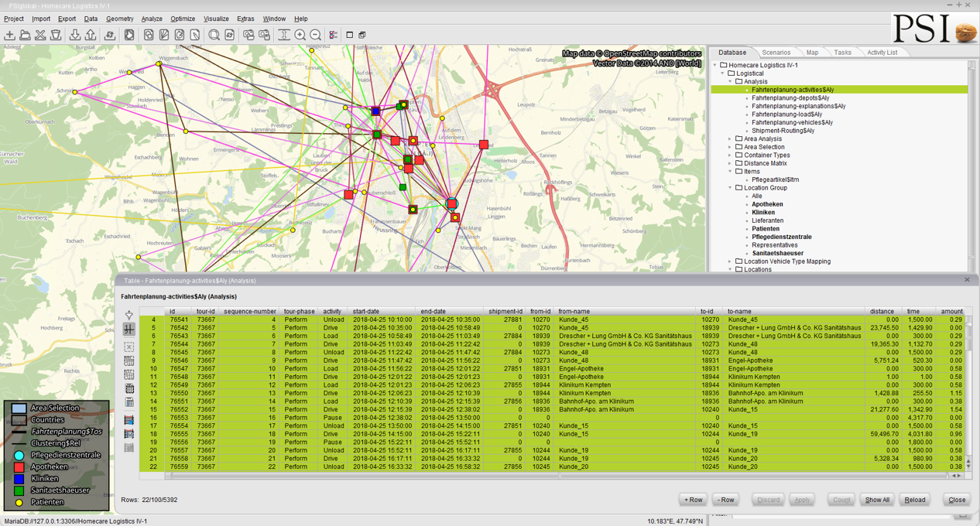Click the red Apotheken legend swatch
This screenshot has width=980, height=526.
pyautogui.click(x=19, y=467)
